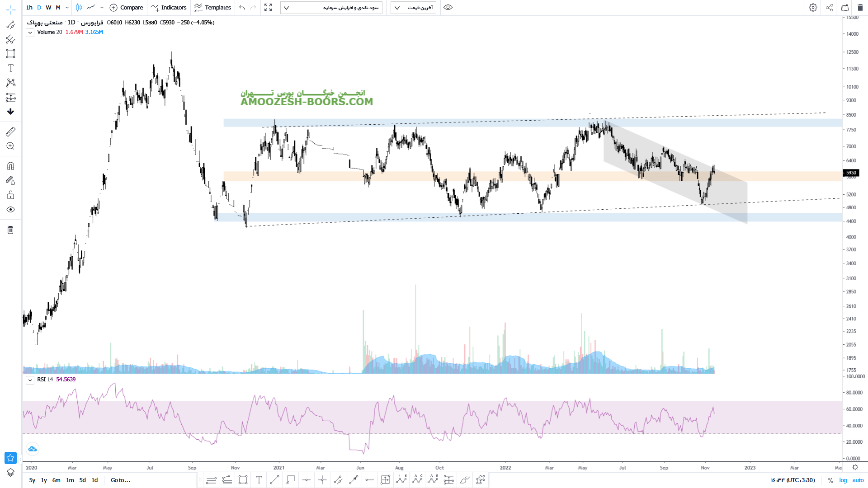Viewport: 868px width, 488px height.
Task: Switch to the W weekly timeframe
Action: (48, 7)
